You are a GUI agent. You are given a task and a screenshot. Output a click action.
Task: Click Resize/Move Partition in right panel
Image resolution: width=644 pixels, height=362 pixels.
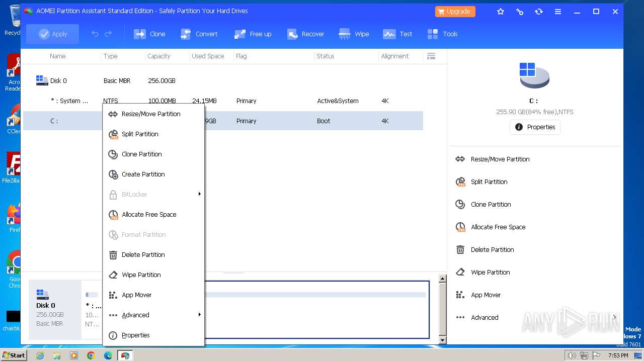pos(493,159)
